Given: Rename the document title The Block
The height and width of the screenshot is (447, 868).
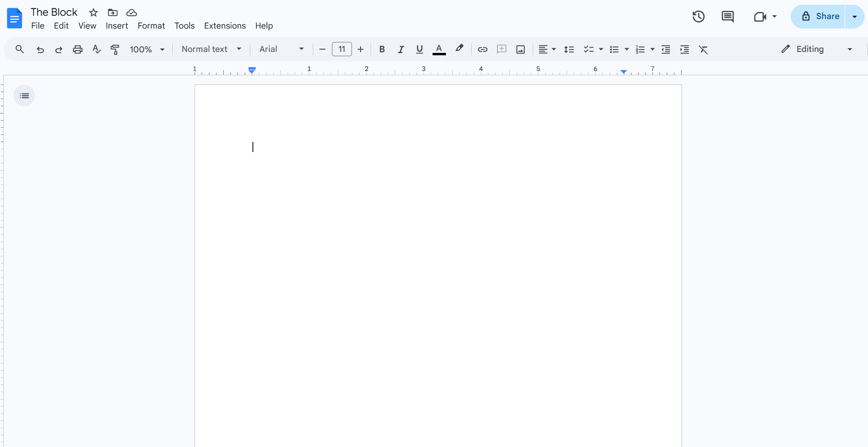Looking at the screenshot, I should tap(54, 12).
